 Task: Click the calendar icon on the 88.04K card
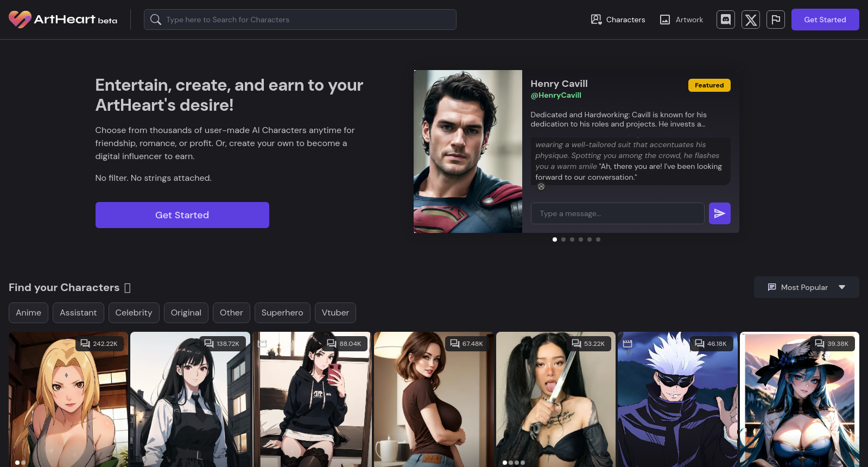coord(262,344)
